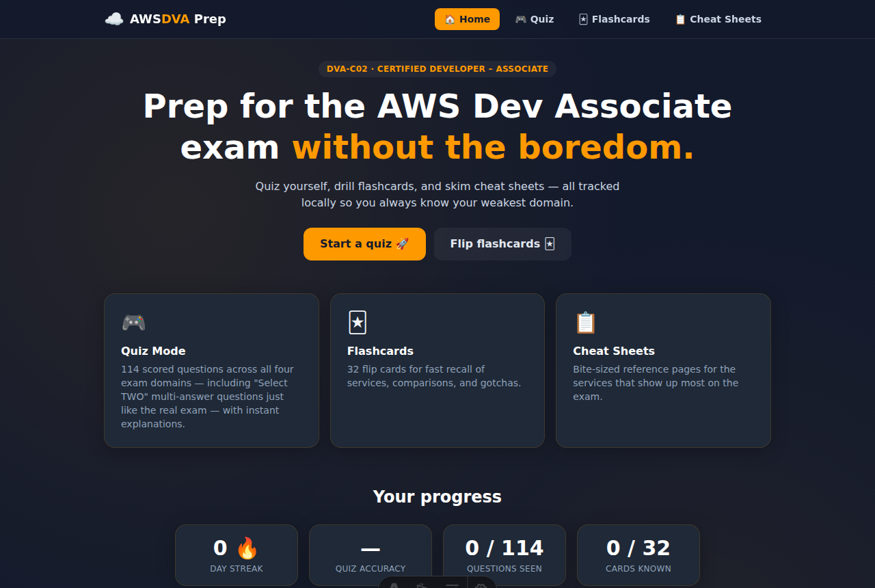The image size is (875, 588).
Task: Click the "DAY STREAK" stat label
Action: pos(237,569)
